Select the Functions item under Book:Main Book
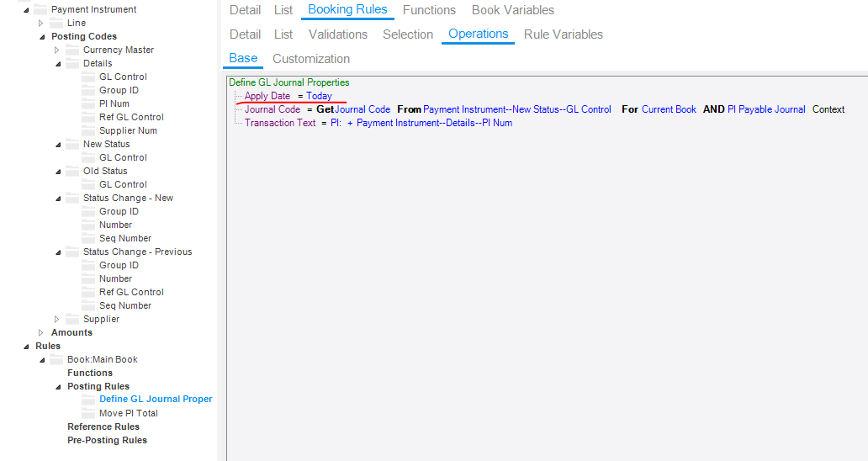The width and height of the screenshot is (868, 461). 90,373
